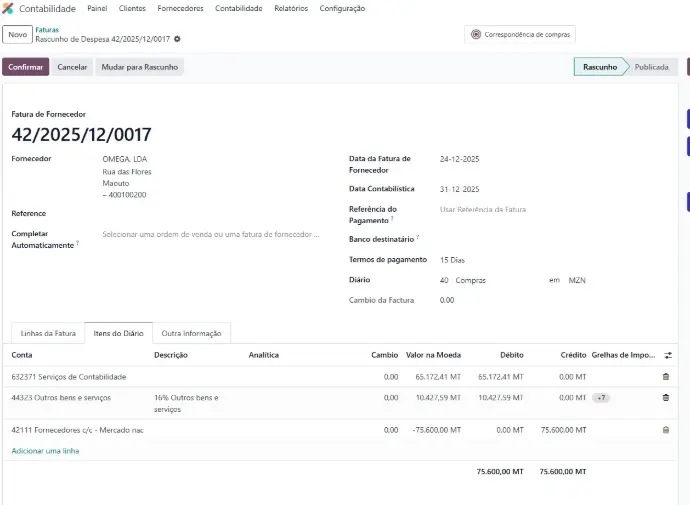Screen dimensions: 690x505
Task: Click the +7 tax grid tag
Action: coord(601,398)
